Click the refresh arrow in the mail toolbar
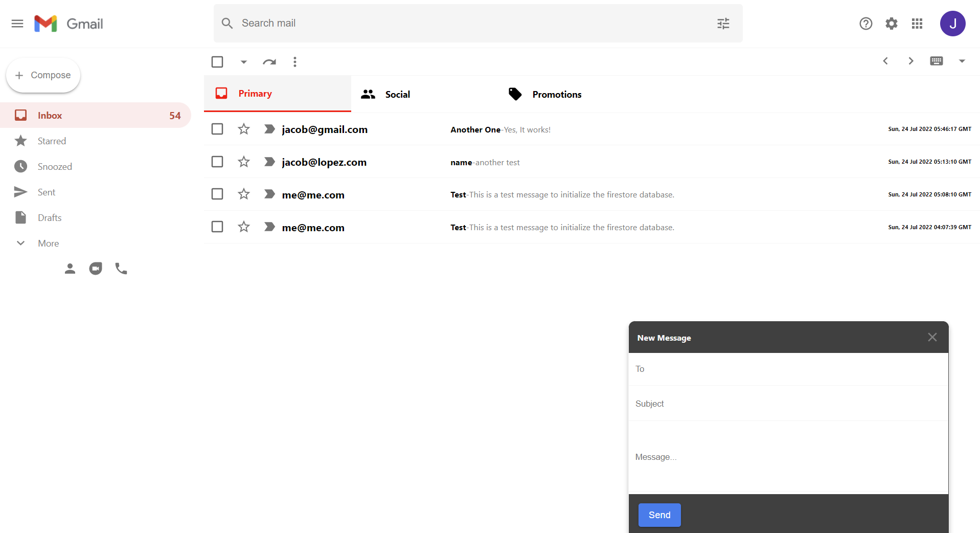The width and height of the screenshot is (980, 533). [269, 62]
